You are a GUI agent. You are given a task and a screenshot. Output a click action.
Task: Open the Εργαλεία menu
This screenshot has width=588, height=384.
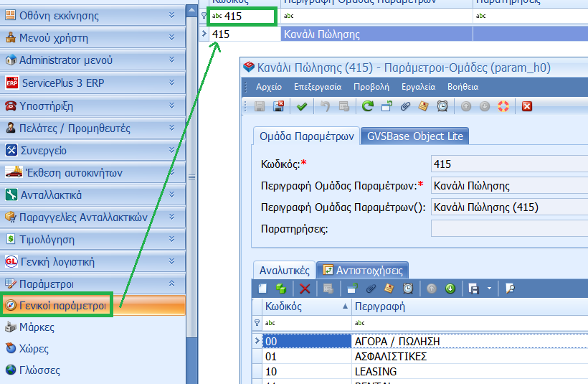tap(418, 87)
